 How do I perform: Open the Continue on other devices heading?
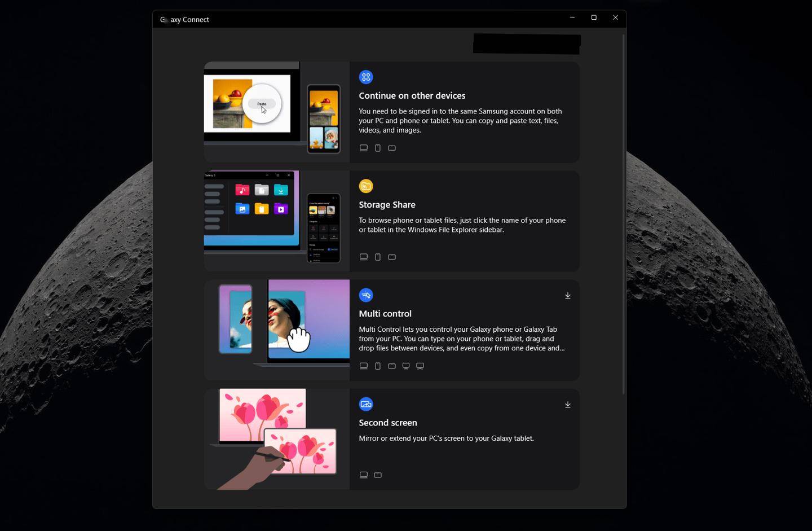(x=412, y=95)
